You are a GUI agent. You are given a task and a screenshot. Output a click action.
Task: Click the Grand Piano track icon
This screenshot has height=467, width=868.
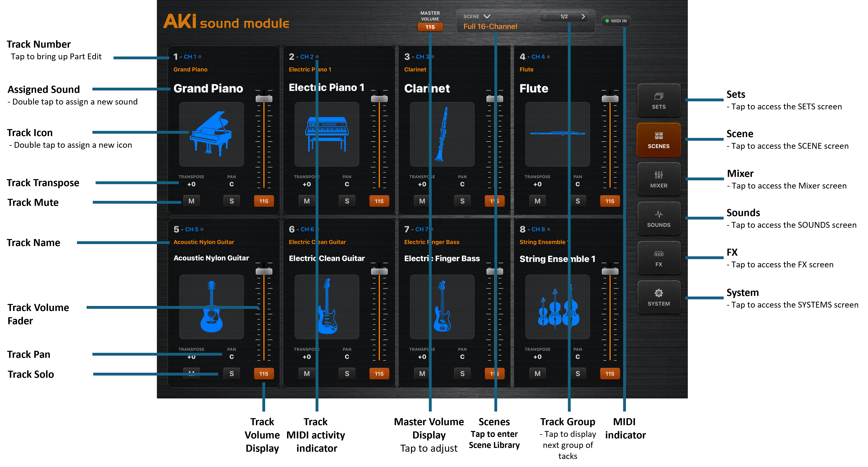(x=211, y=134)
